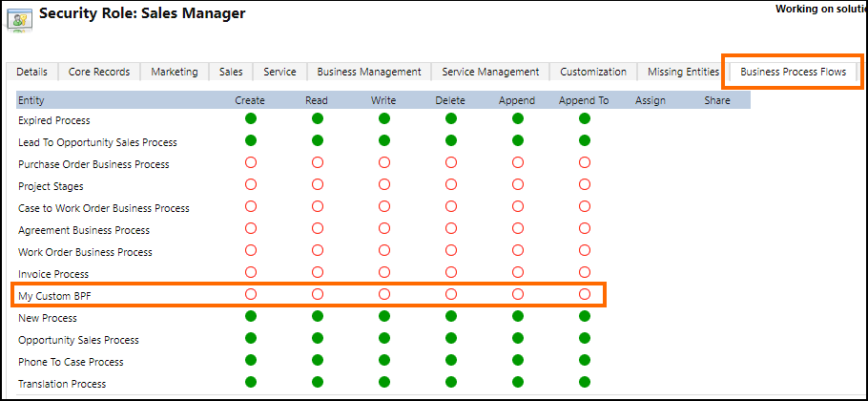Toggle Append To privilege for Project Stages
The image size is (868, 401).
[585, 184]
